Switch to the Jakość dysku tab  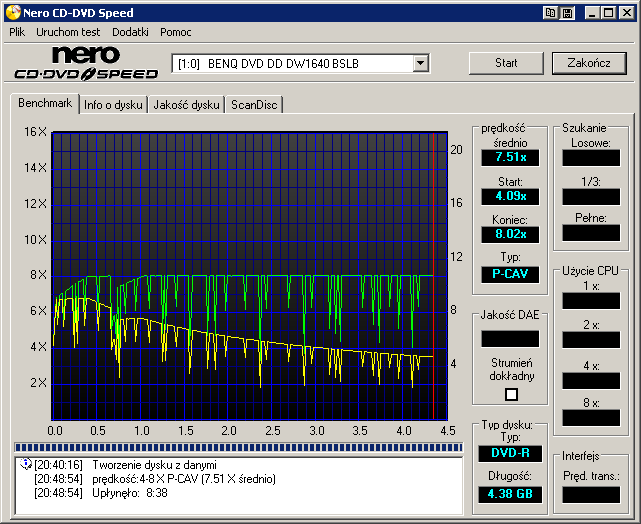click(186, 105)
